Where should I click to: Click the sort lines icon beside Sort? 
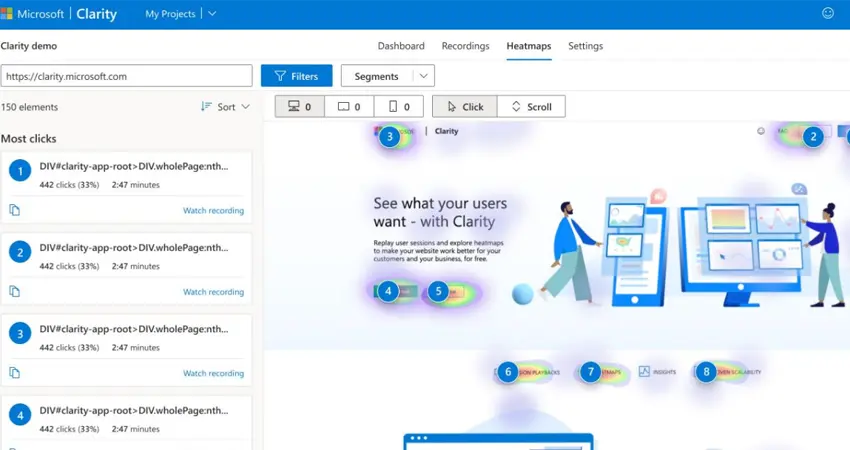[x=206, y=106]
